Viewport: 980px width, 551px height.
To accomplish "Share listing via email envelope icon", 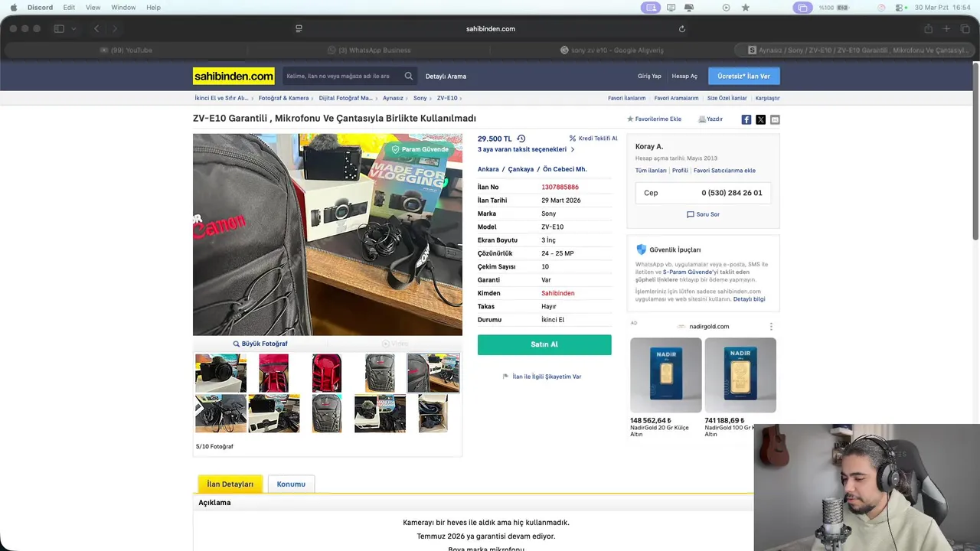I will click(x=775, y=119).
